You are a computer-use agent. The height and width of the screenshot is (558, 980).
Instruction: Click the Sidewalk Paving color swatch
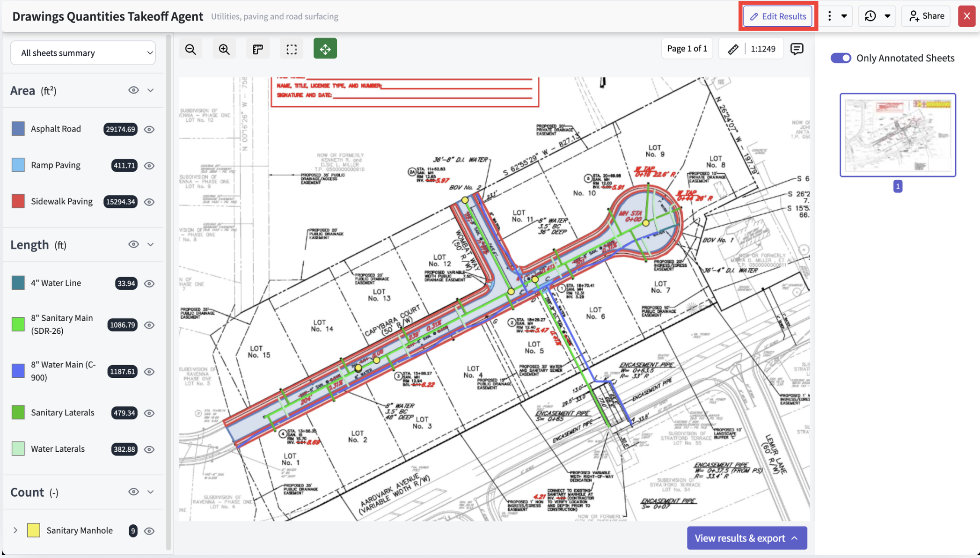pyautogui.click(x=18, y=201)
